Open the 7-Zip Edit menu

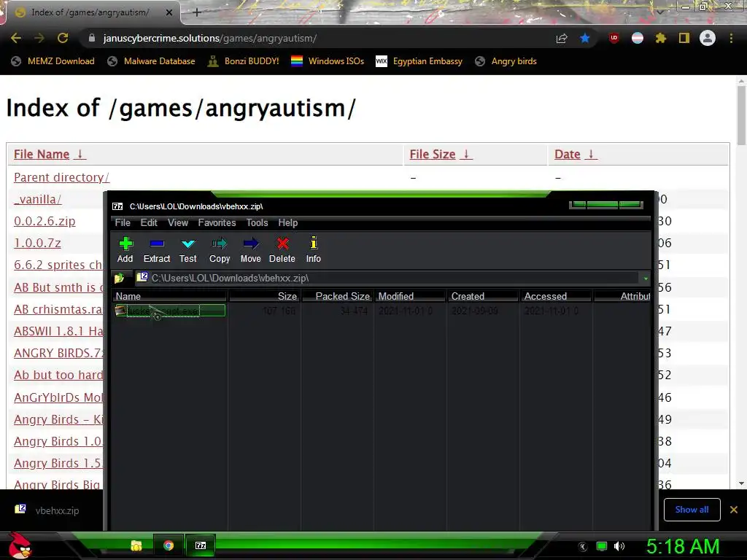[x=149, y=223]
